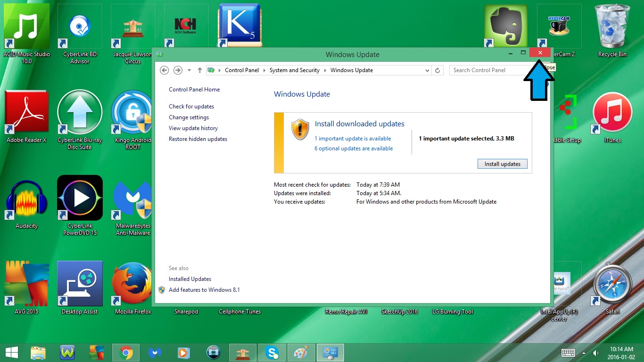Select the AVG 2015 desktop icon
The height and width of the screenshot is (362, 644).
[26, 288]
